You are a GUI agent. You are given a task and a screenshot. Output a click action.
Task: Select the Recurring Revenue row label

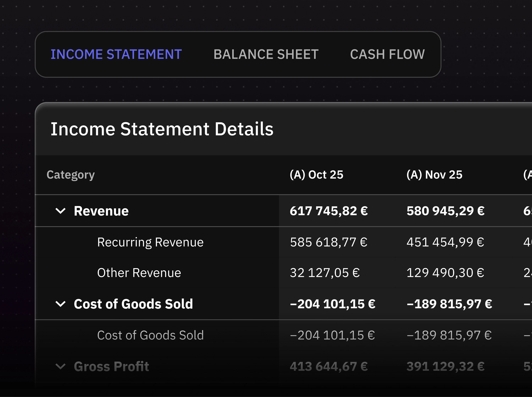(150, 242)
